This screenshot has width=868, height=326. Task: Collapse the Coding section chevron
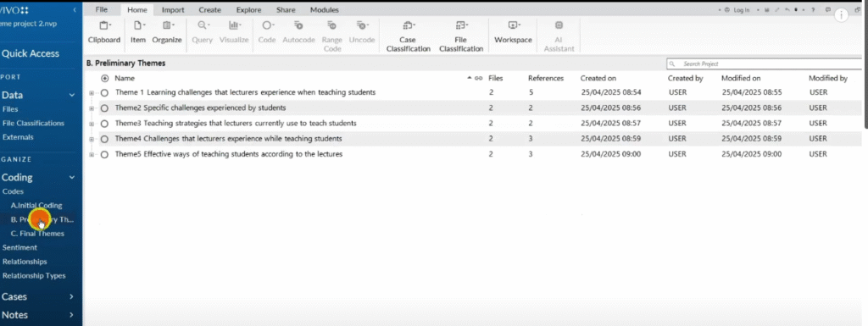71,177
